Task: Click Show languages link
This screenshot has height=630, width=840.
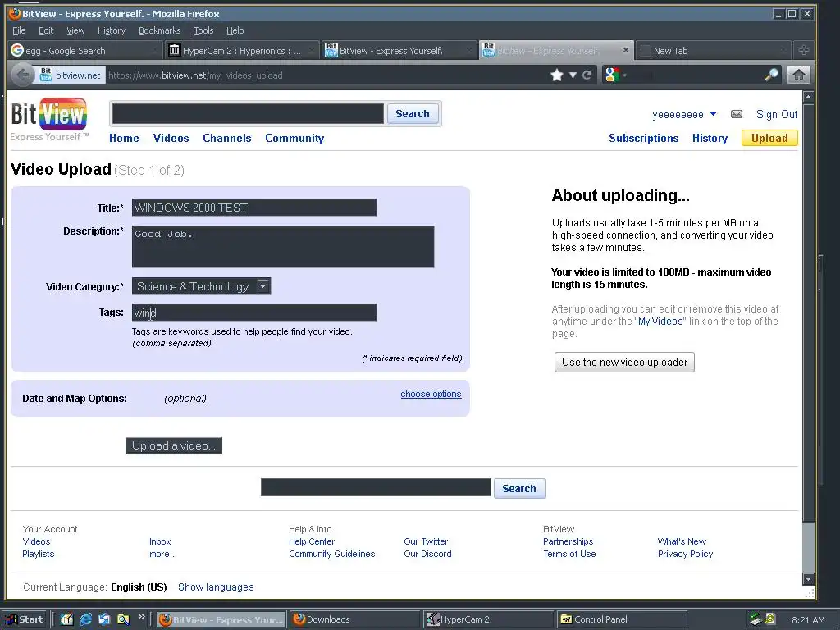Action: click(216, 587)
